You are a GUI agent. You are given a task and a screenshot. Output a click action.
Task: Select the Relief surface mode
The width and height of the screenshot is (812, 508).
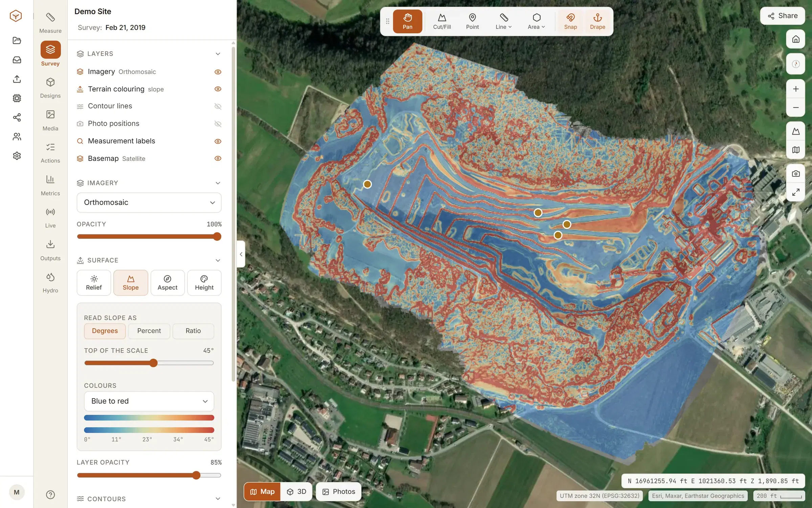tap(94, 283)
